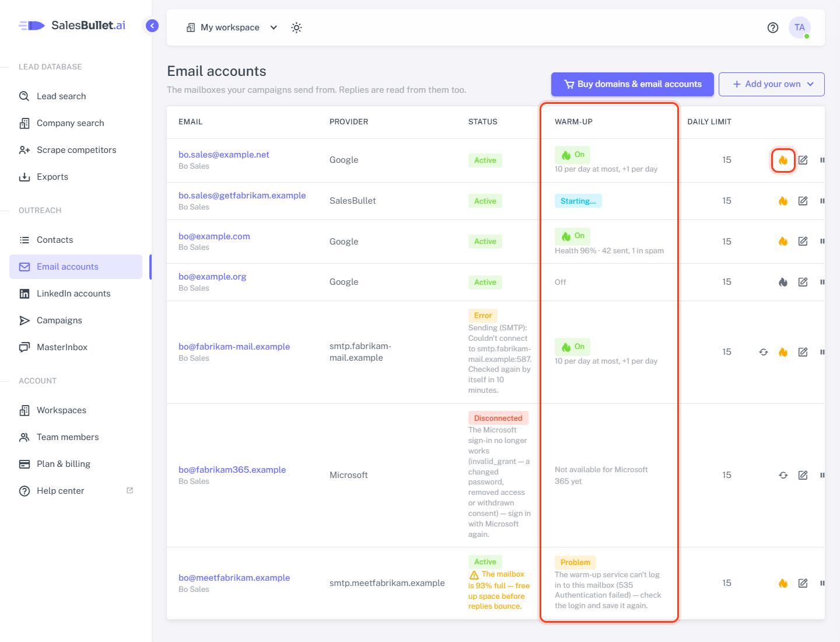This screenshot has width=840, height=642.
Task: Click the SalesBullet.ai logo
Action: coord(72,25)
